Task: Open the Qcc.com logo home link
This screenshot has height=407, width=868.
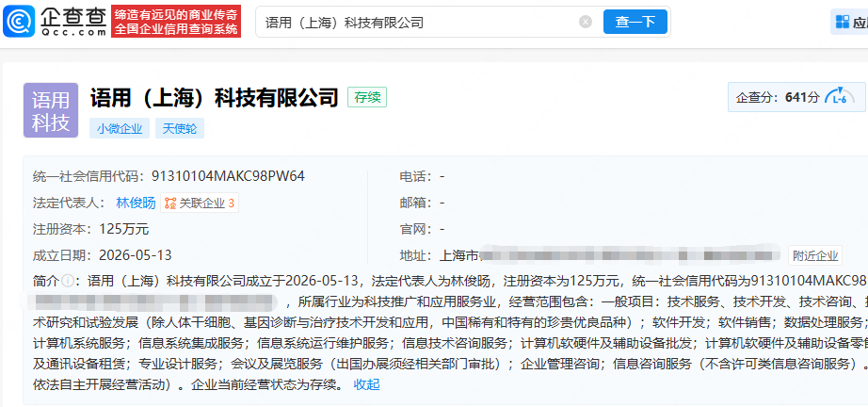Action: coord(55,22)
